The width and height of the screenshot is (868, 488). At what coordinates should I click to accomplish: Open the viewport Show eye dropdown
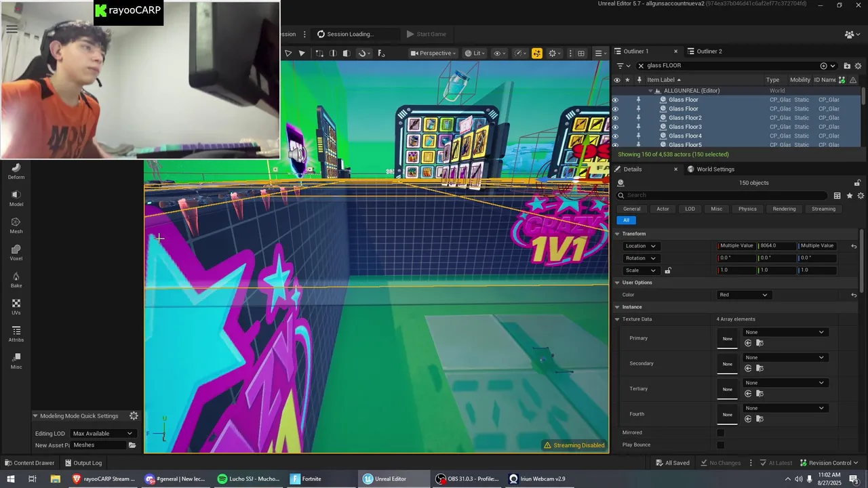500,54
